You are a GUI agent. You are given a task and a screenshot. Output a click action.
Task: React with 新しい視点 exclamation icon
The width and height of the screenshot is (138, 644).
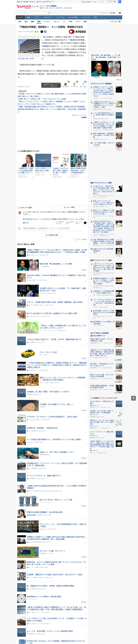[83, 84]
